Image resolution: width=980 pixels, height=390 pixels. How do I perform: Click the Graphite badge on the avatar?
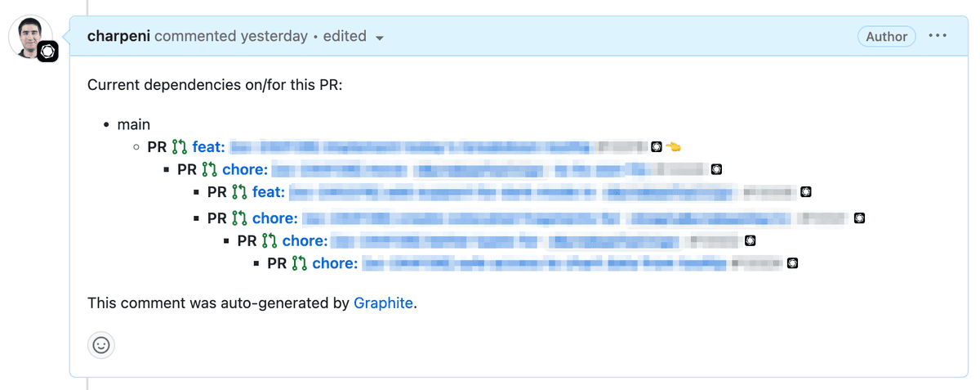click(48, 52)
